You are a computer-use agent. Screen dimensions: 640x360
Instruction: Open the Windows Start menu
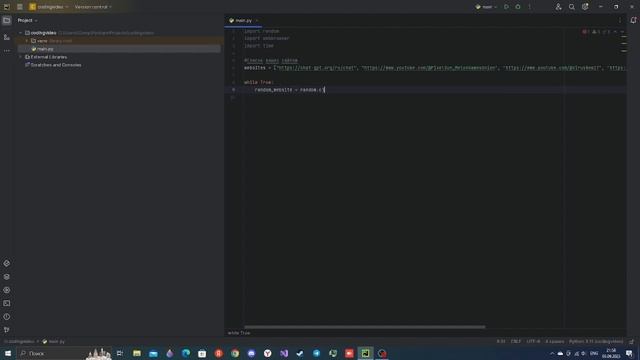coord(8,353)
